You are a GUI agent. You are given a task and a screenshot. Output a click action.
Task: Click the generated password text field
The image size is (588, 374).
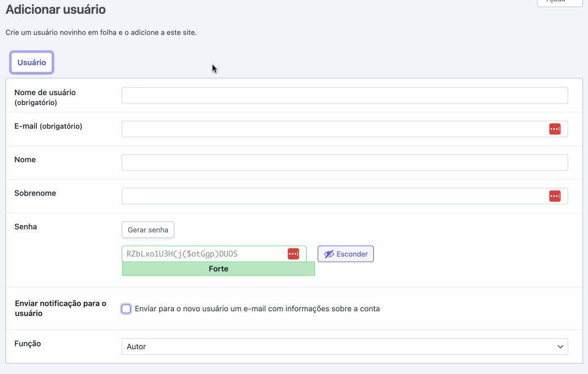point(214,254)
